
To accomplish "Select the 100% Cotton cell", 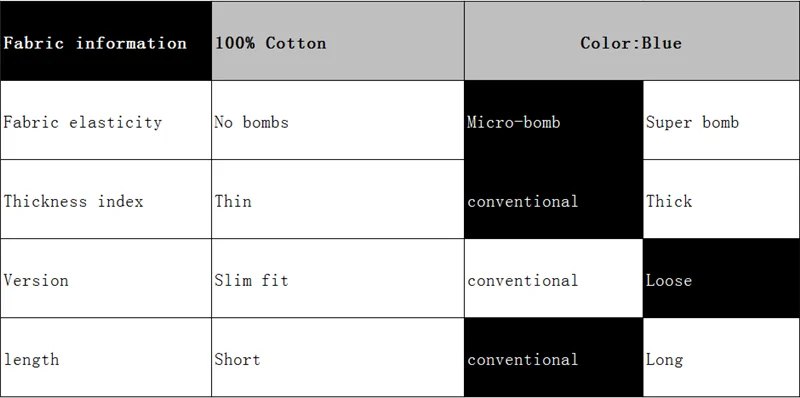I will 338,41.
